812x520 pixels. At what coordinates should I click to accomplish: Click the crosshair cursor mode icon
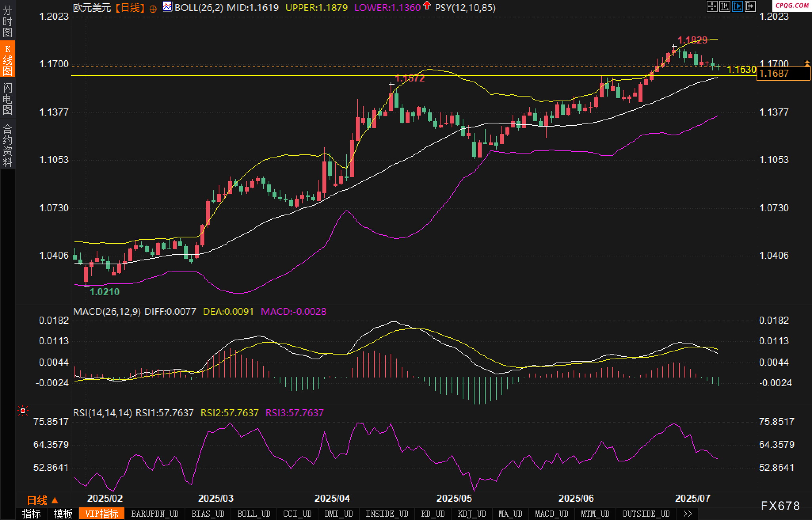tap(712, 6)
